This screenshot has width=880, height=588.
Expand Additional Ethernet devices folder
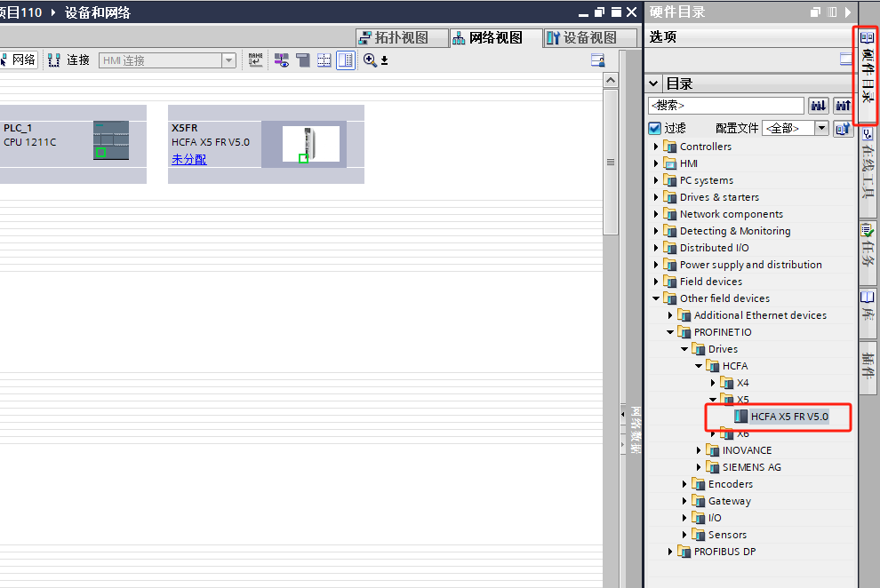pos(670,315)
